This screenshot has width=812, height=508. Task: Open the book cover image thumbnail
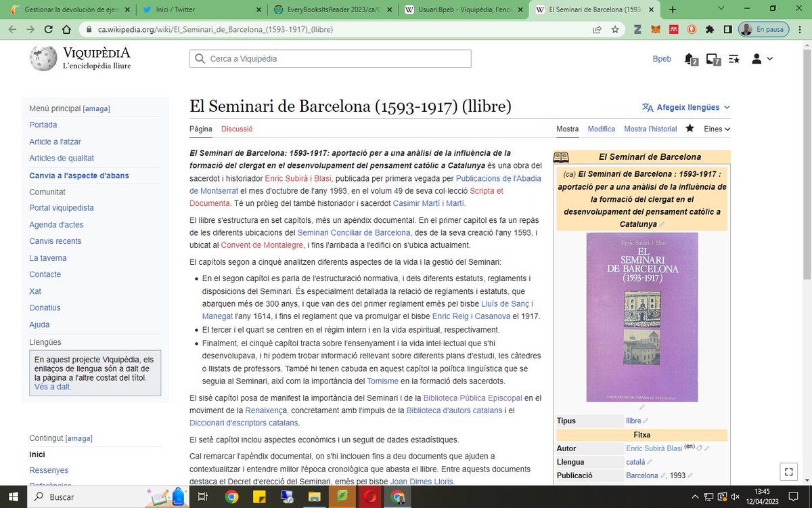coord(641,317)
